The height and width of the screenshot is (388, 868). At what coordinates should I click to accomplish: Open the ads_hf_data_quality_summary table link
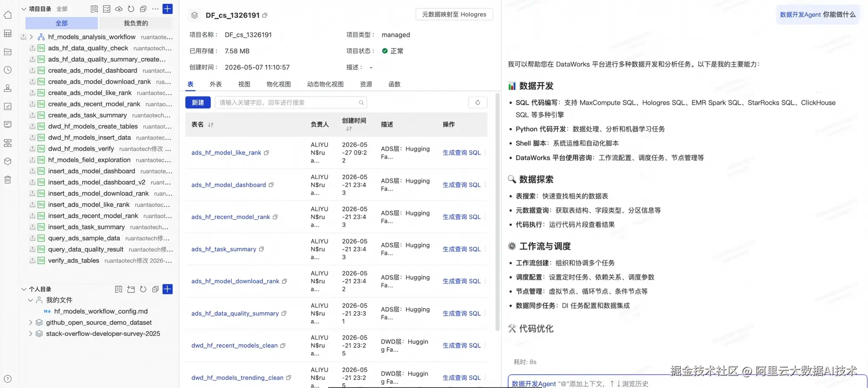click(235, 314)
